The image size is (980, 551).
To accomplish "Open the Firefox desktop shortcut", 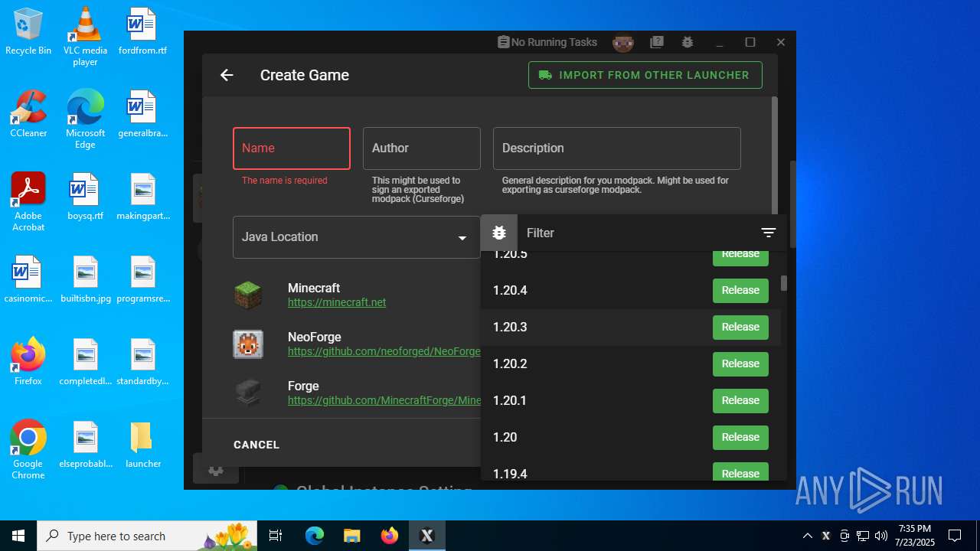I will coord(28,360).
